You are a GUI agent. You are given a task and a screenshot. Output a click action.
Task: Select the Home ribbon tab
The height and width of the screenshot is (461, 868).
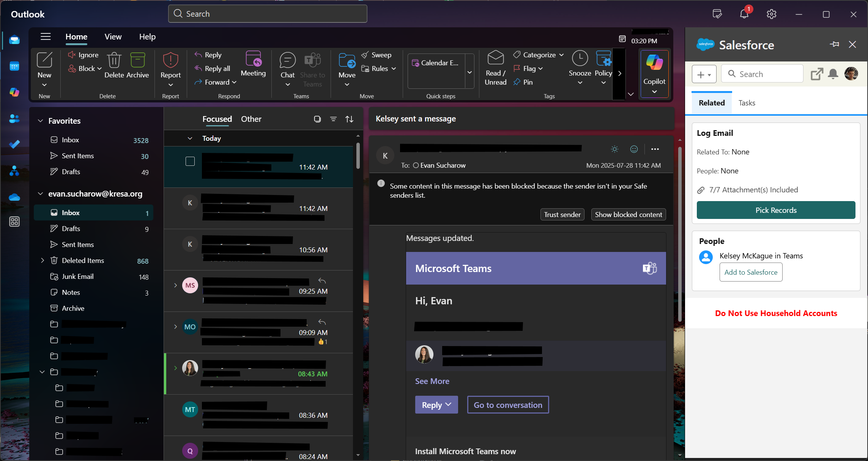click(x=76, y=36)
